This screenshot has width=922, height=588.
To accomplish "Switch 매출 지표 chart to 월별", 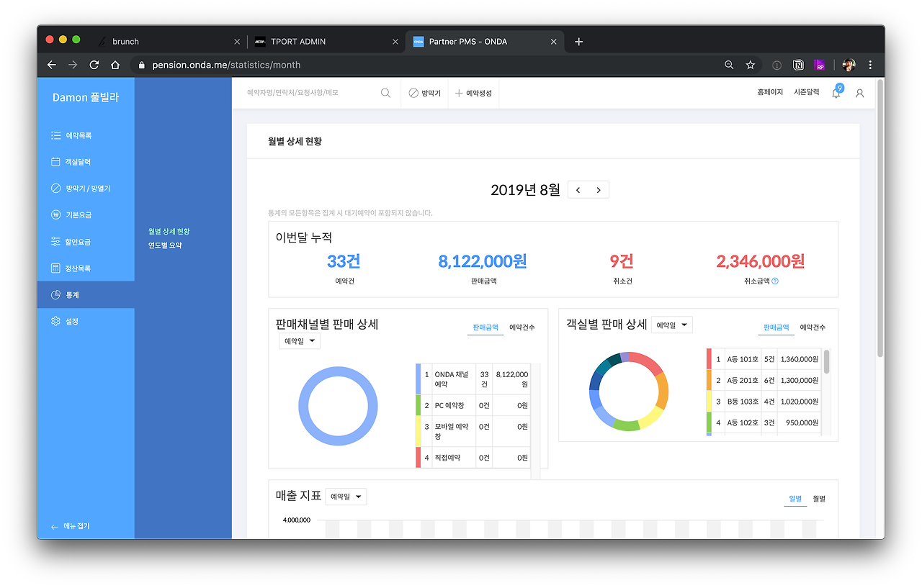I will click(819, 498).
